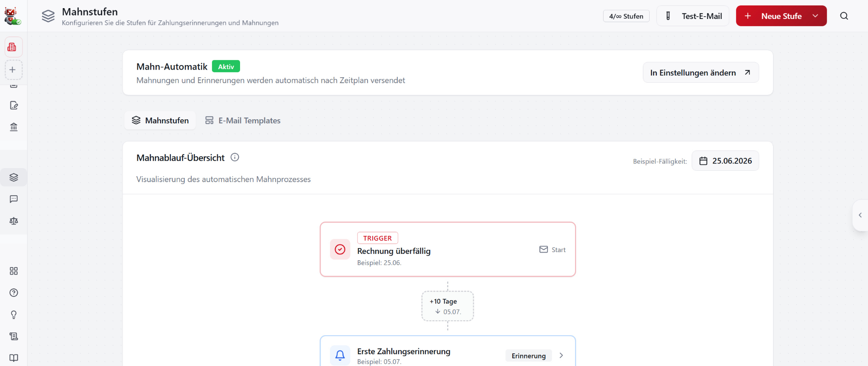
Task: Click the Test-E-Mail button
Action: (x=693, y=16)
